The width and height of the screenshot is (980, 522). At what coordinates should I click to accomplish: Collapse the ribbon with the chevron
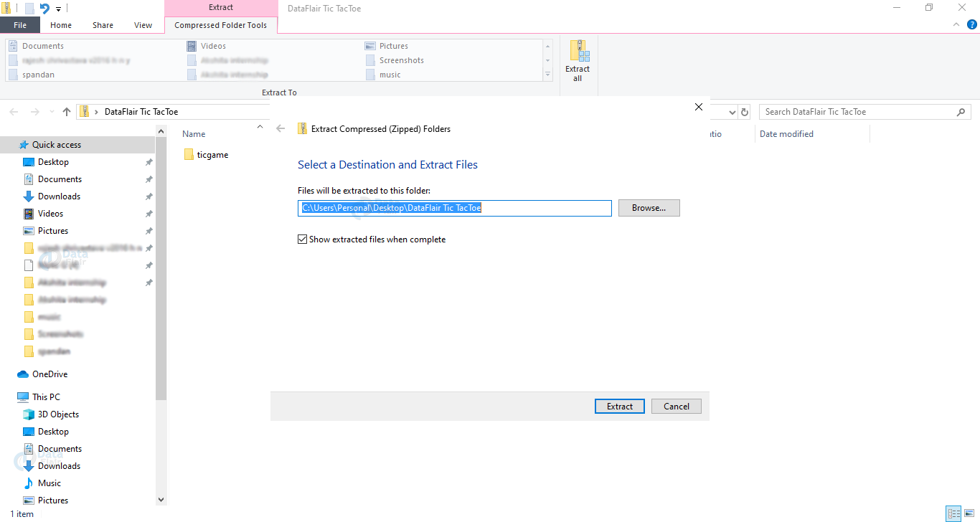click(956, 24)
